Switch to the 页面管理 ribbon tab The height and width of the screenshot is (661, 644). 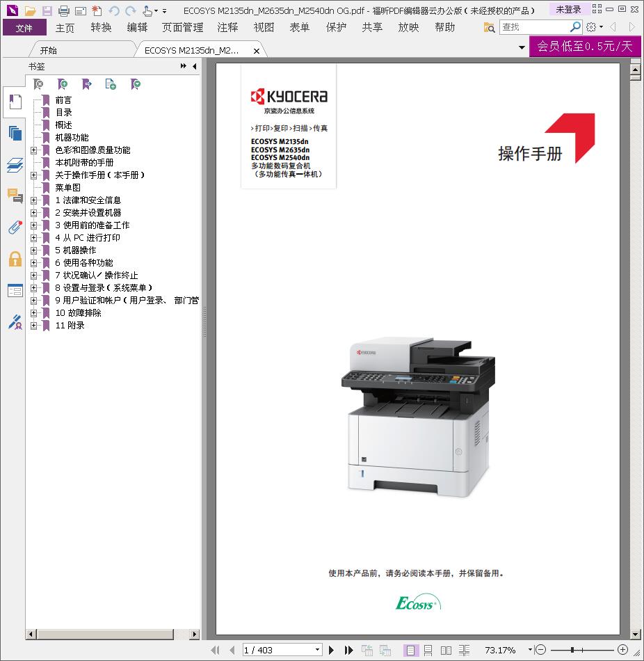(x=182, y=28)
